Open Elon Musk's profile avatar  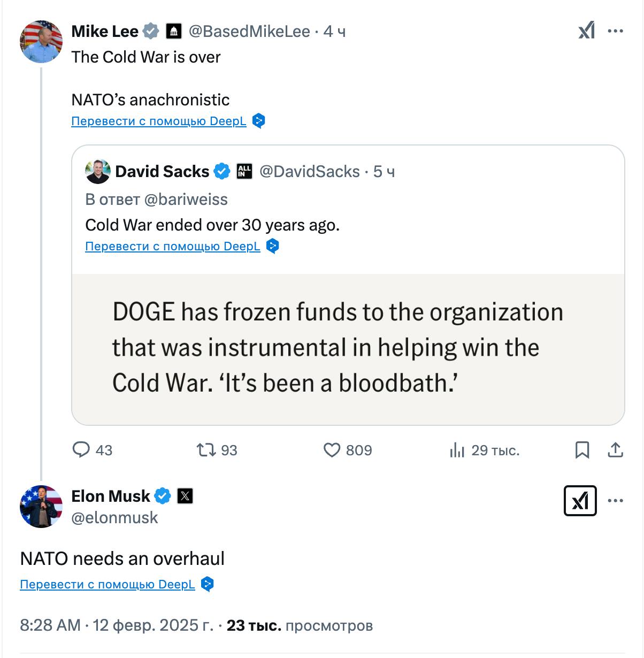41,506
